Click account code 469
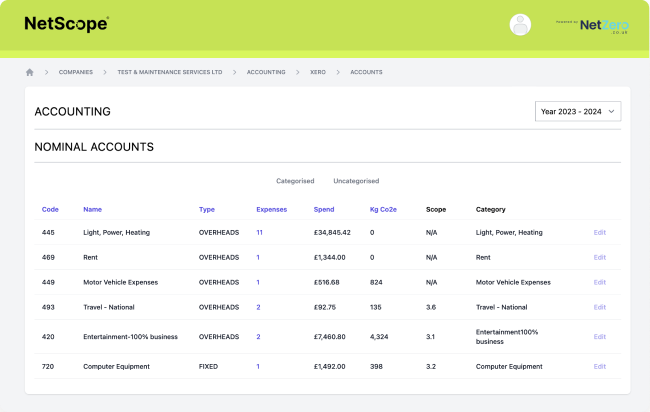 click(x=48, y=257)
